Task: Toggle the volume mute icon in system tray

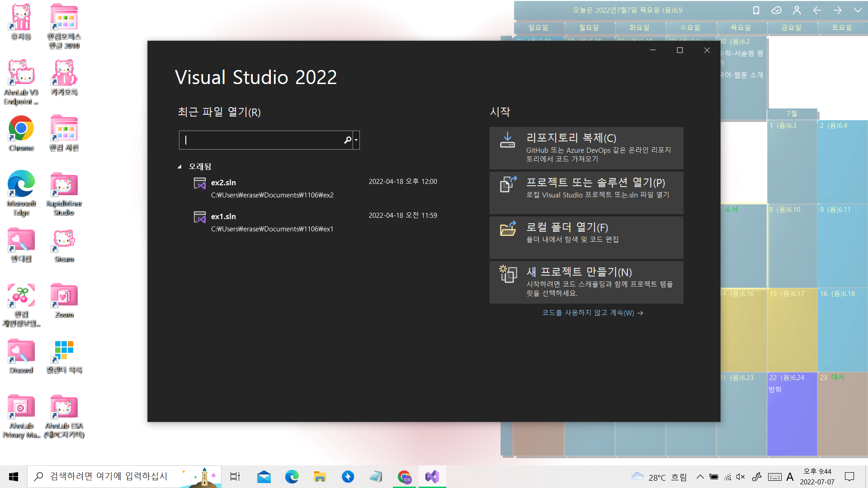Action: [x=741, y=477]
